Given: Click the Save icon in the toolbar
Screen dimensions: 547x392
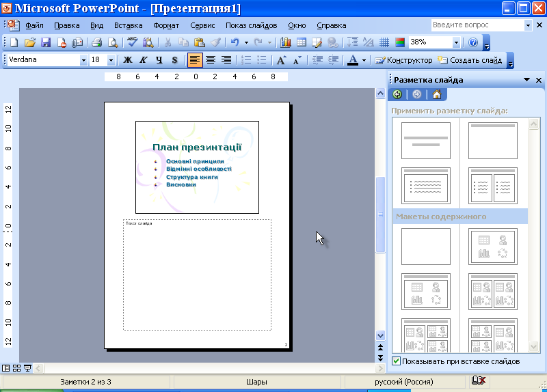Looking at the screenshot, I should (46, 42).
